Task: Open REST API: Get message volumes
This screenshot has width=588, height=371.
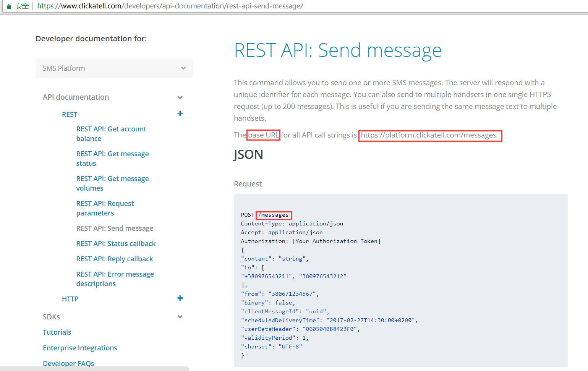Action: pyautogui.click(x=112, y=183)
